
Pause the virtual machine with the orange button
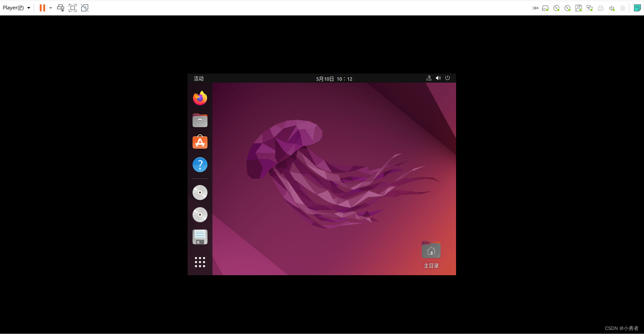point(42,8)
